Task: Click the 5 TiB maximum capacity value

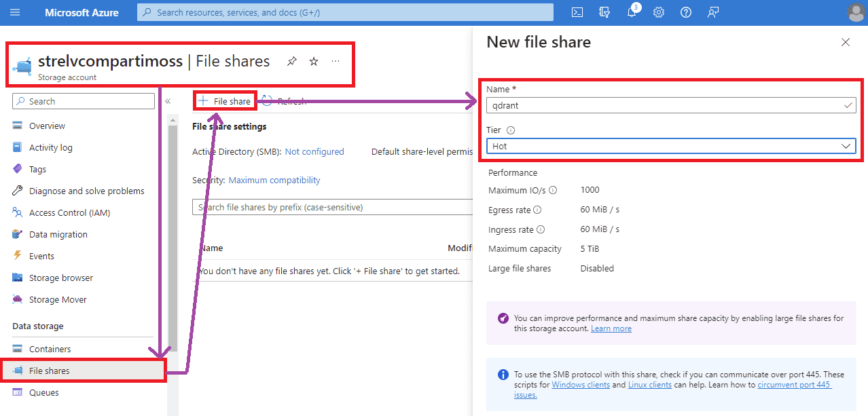Action: click(590, 249)
